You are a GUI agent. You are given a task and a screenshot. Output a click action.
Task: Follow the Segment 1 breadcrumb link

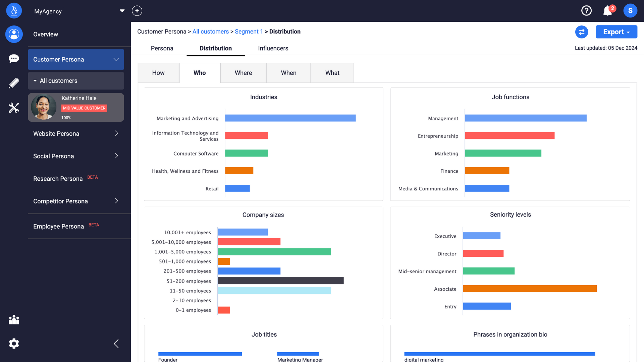coord(249,32)
